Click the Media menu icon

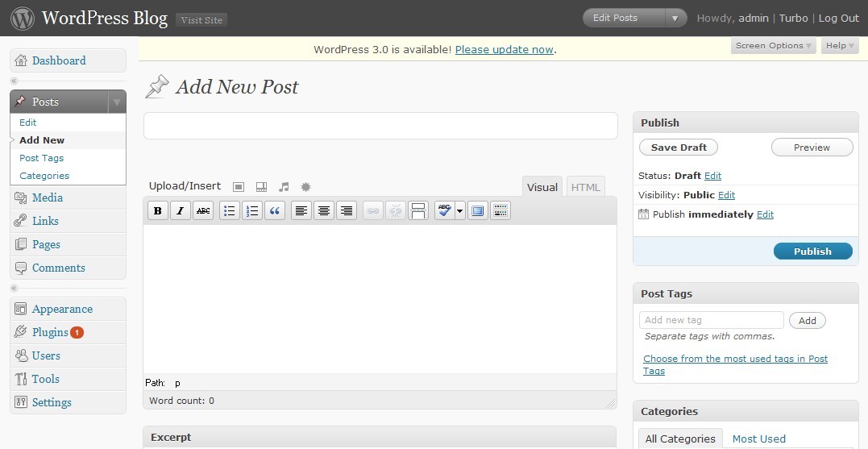pos(20,197)
